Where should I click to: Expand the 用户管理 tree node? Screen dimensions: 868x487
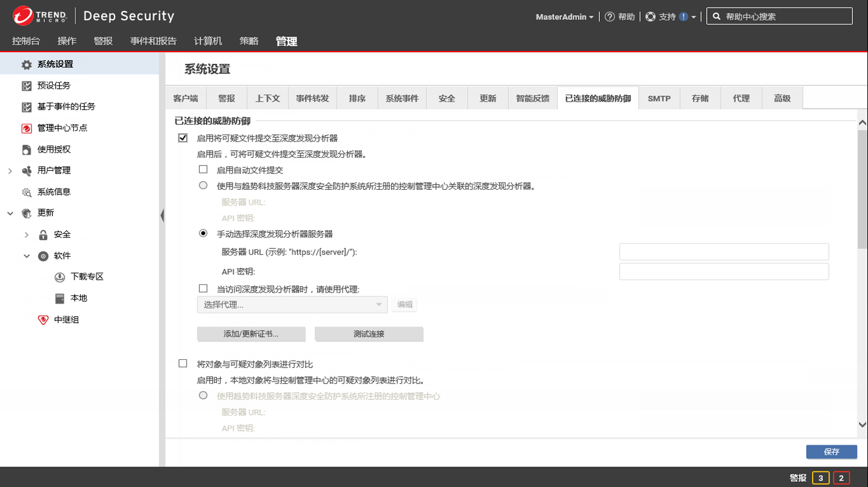(10, 171)
